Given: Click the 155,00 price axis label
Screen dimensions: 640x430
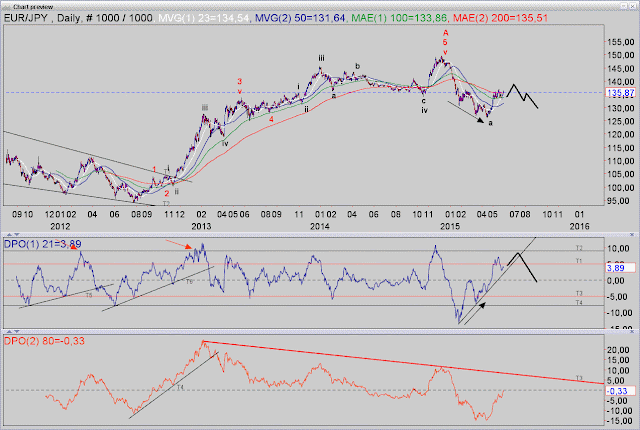Looking at the screenshot, I should (621, 42).
